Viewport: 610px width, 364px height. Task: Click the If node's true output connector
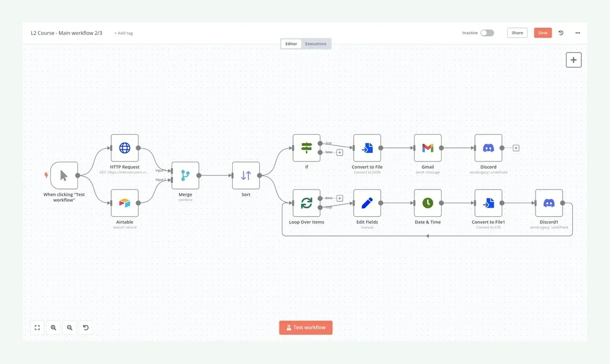click(x=320, y=143)
